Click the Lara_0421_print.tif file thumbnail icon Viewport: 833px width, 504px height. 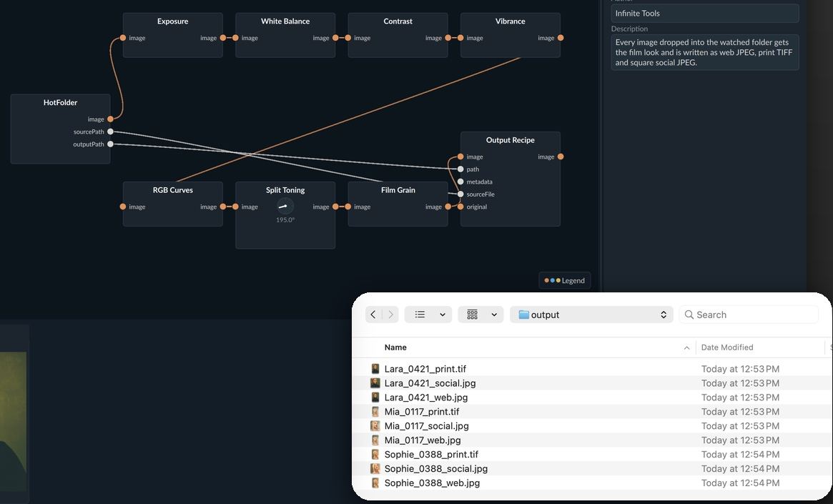click(375, 369)
